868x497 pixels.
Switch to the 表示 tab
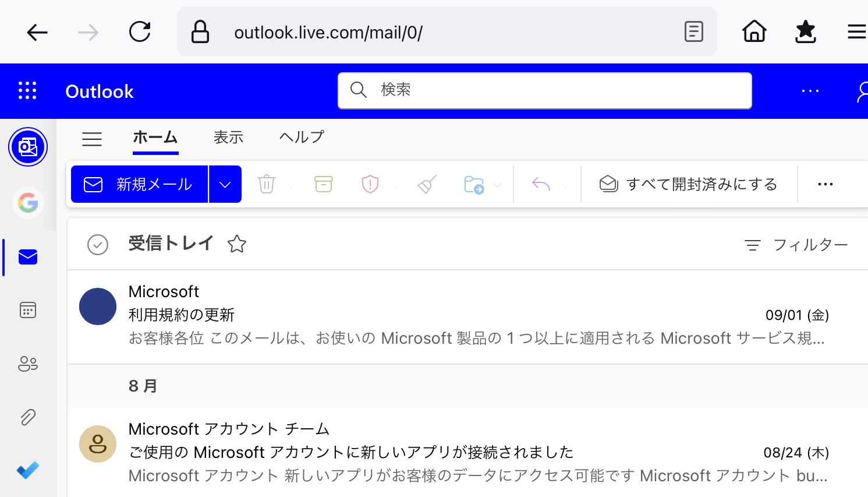pyautogui.click(x=229, y=138)
